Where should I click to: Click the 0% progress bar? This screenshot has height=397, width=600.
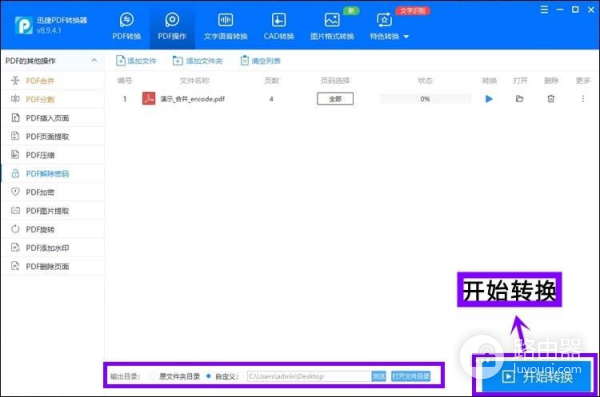[x=425, y=99]
